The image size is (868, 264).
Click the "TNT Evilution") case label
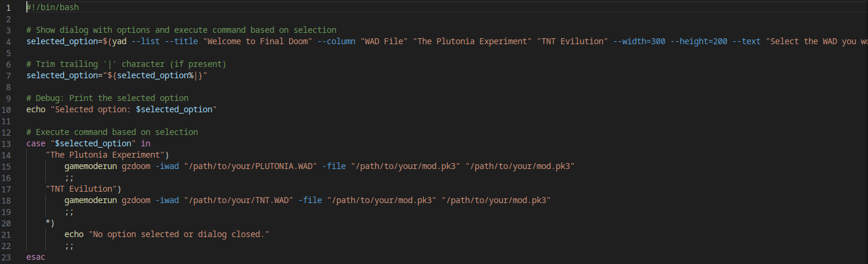tap(83, 189)
